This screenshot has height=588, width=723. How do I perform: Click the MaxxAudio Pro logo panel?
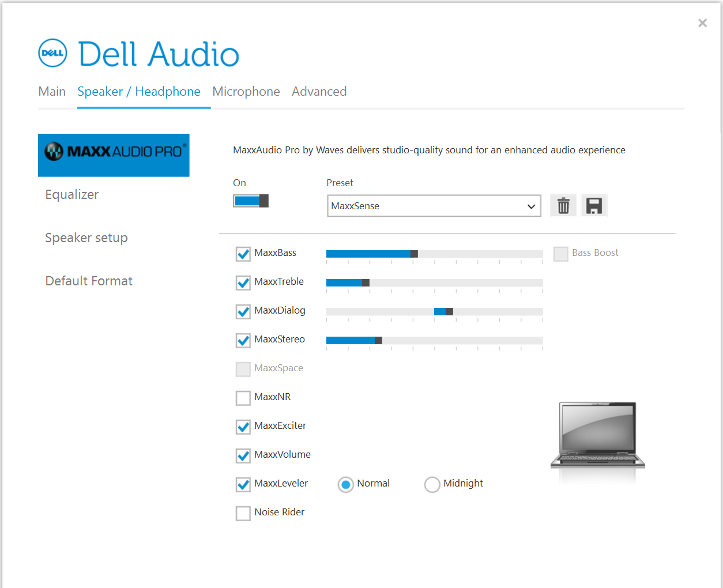point(114,155)
